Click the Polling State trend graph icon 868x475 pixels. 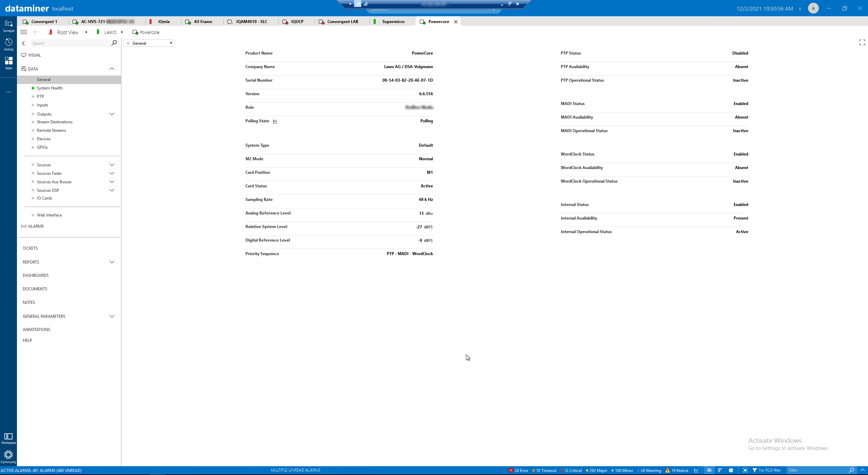pos(275,121)
